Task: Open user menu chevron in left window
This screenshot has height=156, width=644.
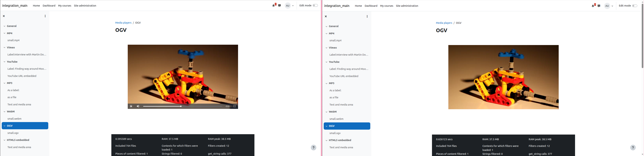Action: click(293, 6)
